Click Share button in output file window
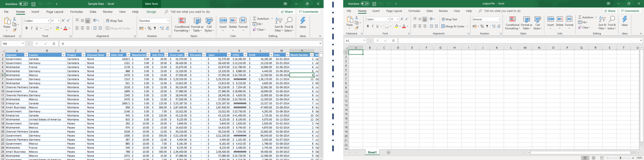This screenshot has height=160, width=644. (x=610, y=11)
